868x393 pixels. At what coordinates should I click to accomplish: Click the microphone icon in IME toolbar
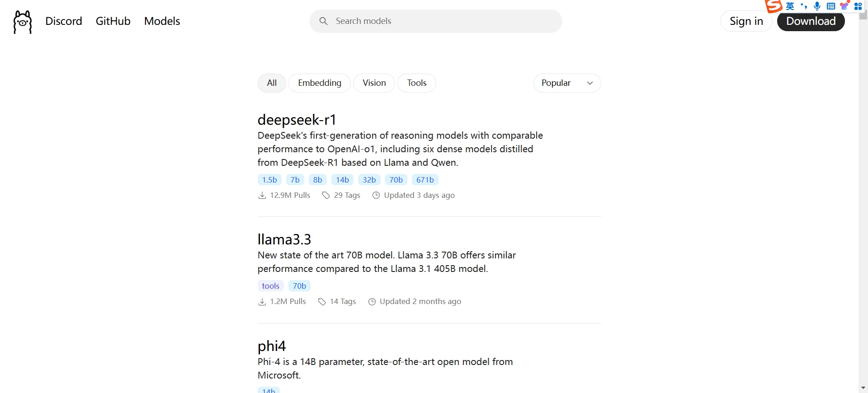[x=817, y=6]
